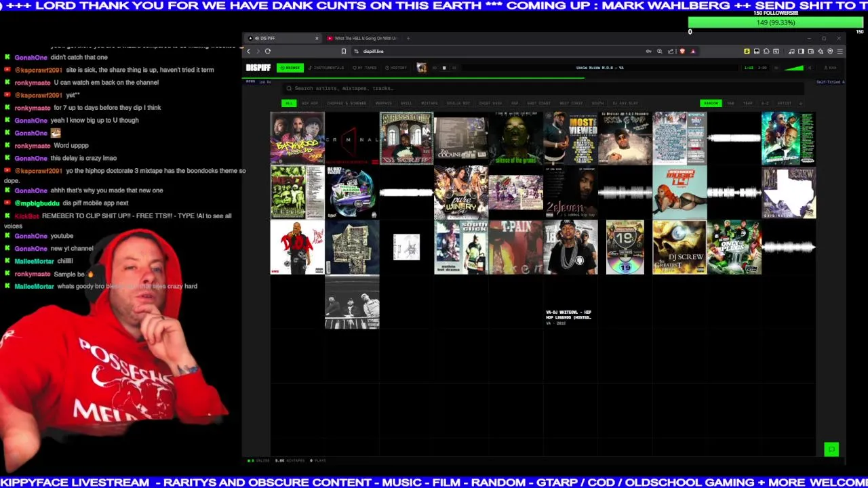Image resolution: width=868 pixels, height=488 pixels.
Task: Click the bookmark icon beside address bar
Action: pos(343,52)
